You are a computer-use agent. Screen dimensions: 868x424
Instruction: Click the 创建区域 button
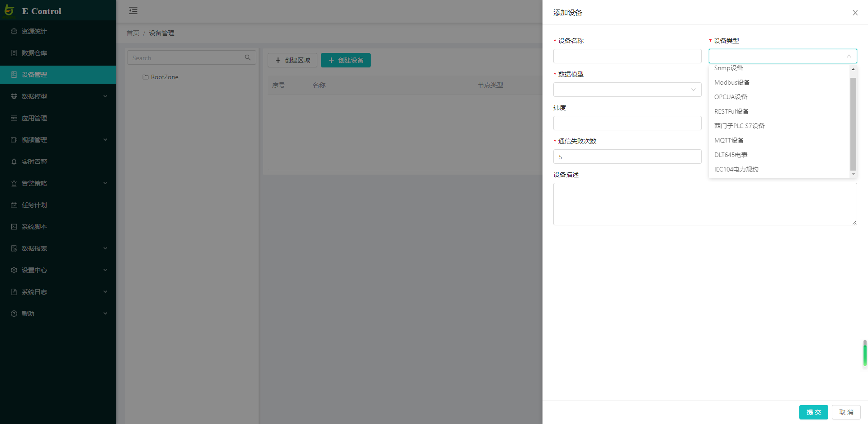point(292,60)
